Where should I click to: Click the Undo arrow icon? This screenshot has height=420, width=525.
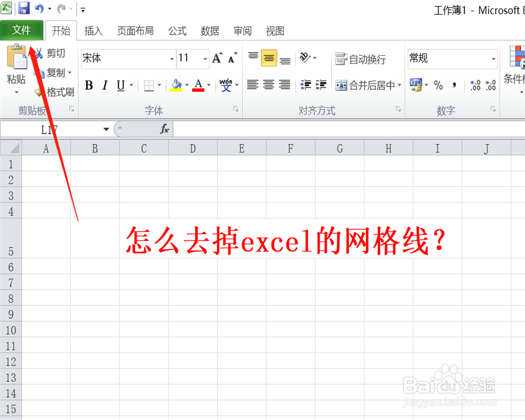coord(39,8)
